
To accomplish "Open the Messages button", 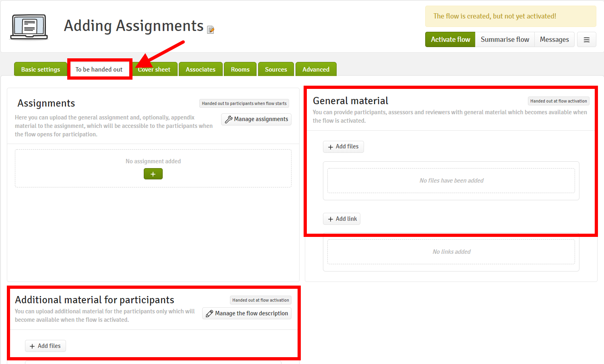I will point(554,39).
